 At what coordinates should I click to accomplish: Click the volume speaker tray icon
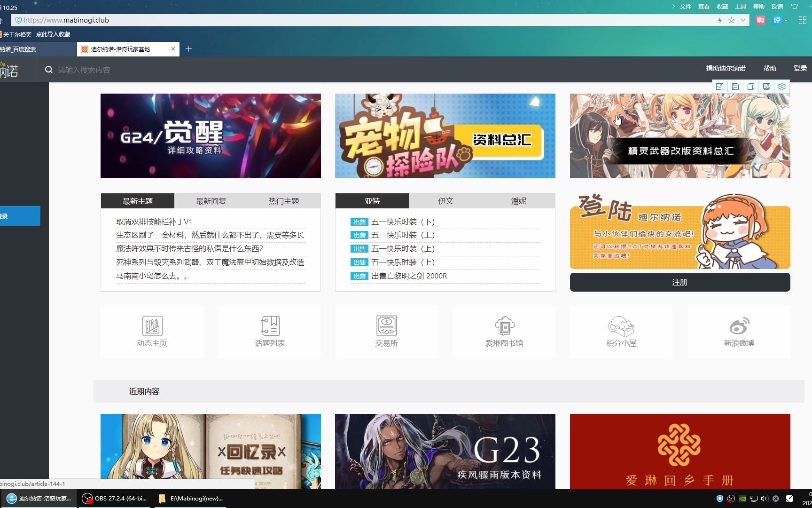click(765, 499)
